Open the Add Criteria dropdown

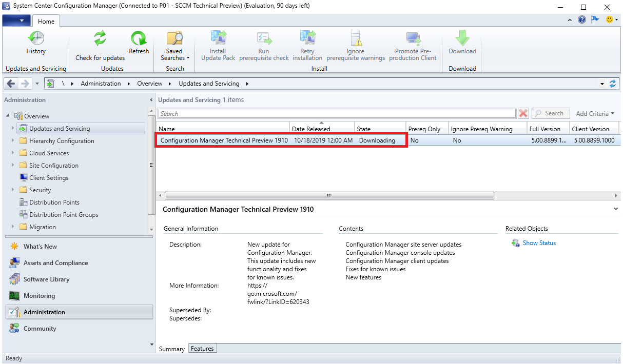[x=595, y=113]
